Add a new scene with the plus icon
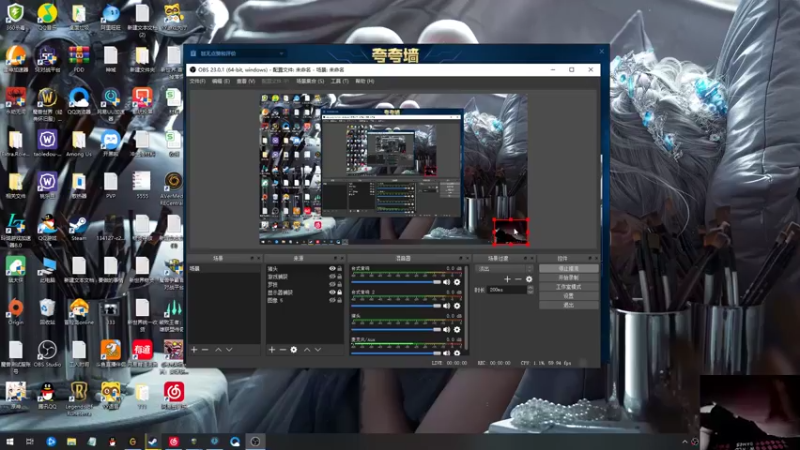Viewport: 800px width, 450px height. [194, 349]
